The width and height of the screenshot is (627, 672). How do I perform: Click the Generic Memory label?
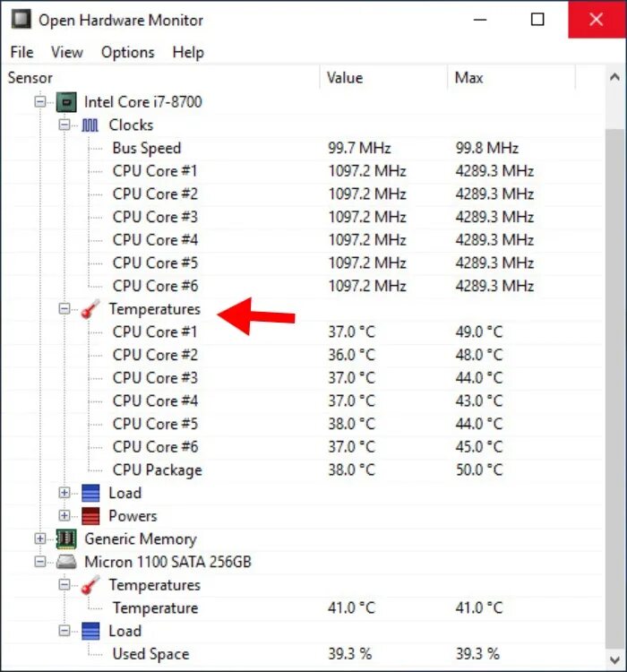[141, 539]
